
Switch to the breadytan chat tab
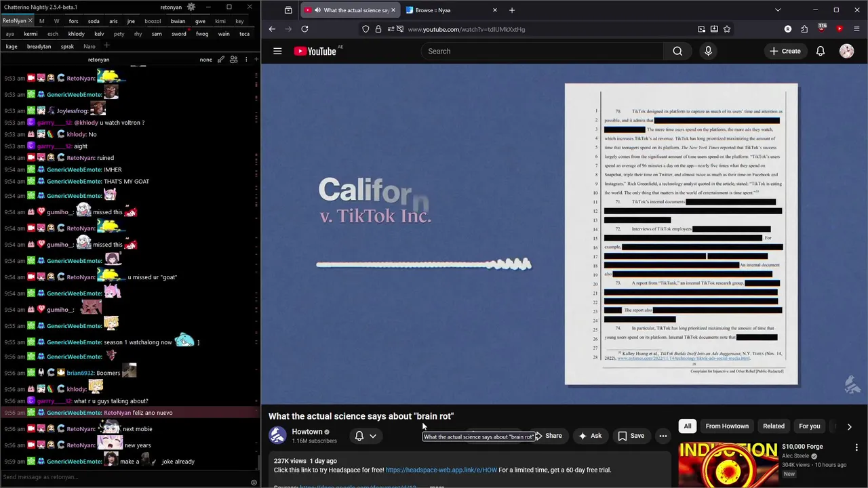click(x=39, y=47)
